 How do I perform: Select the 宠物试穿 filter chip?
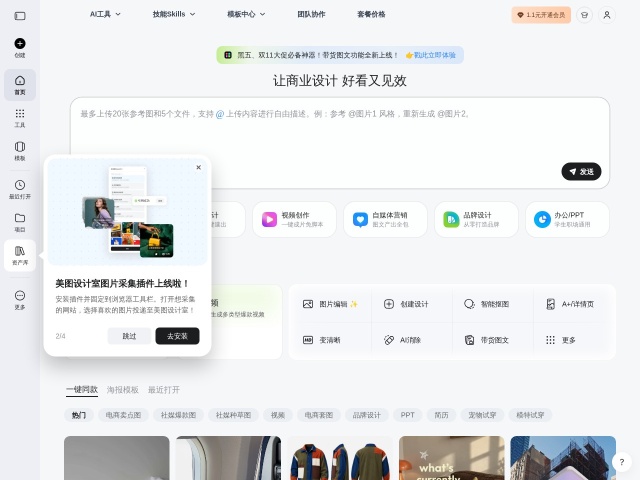tap(482, 415)
